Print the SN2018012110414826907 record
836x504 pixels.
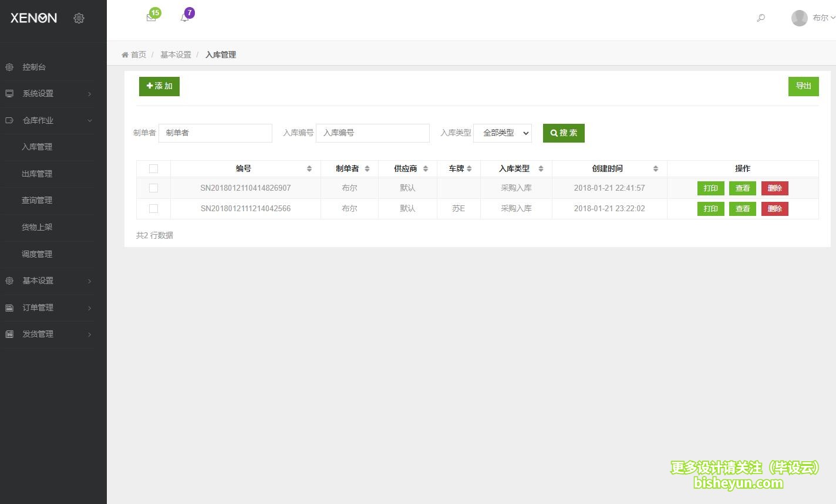[x=710, y=188]
